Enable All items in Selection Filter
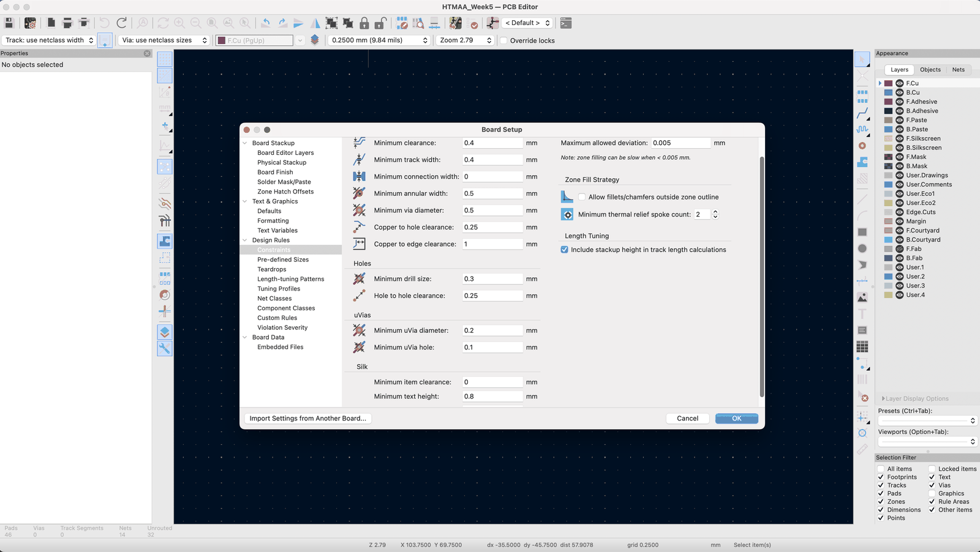The image size is (980, 552). pyautogui.click(x=881, y=469)
